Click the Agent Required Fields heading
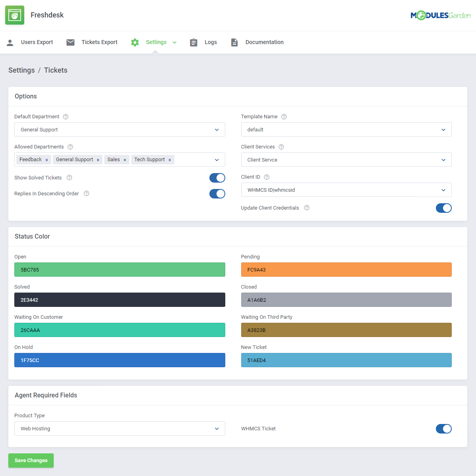476x476 pixels. click(x=46, y=395)
